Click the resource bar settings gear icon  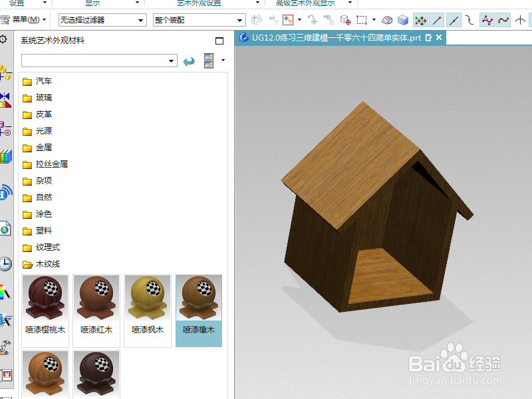coord(3,39)
